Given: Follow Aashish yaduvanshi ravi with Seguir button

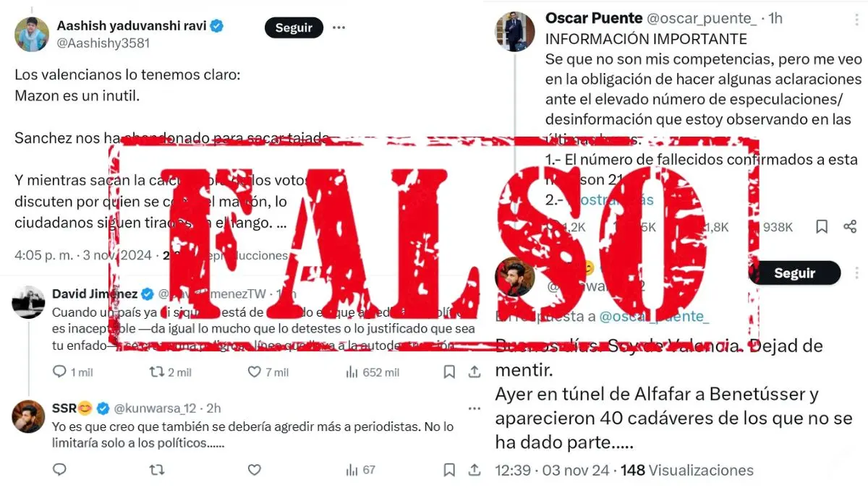Looking at the screenshot, I should 294,27.
